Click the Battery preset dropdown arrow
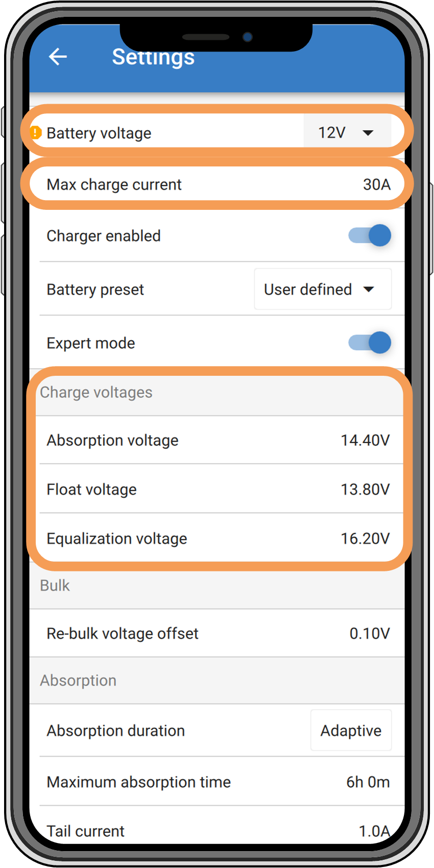Image resolution: width=434 pixels, height=868 pixels. pyautogui.click(x=369, y=290)
